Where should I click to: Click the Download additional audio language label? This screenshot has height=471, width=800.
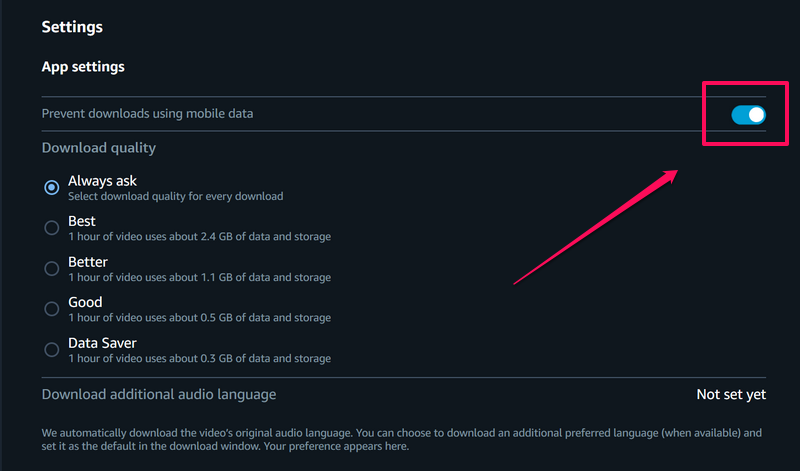[x=158, y=394]
